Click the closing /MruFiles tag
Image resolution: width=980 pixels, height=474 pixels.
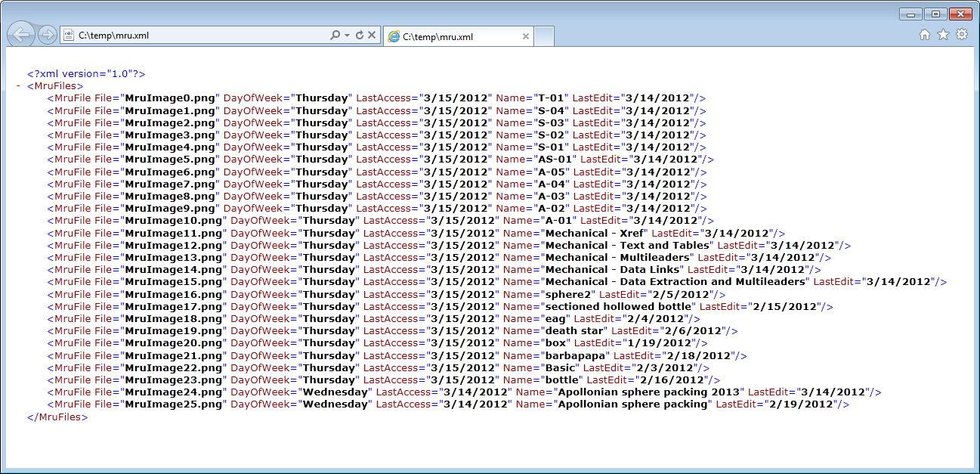coord(57,417)
